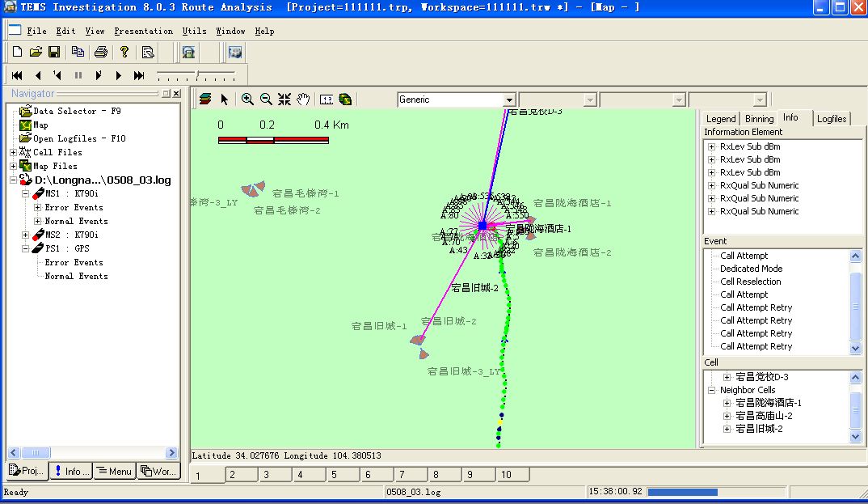Select the map pointer arrow tool
The height and width of the screenshot is (504, 868).
[x=224, y=100]
